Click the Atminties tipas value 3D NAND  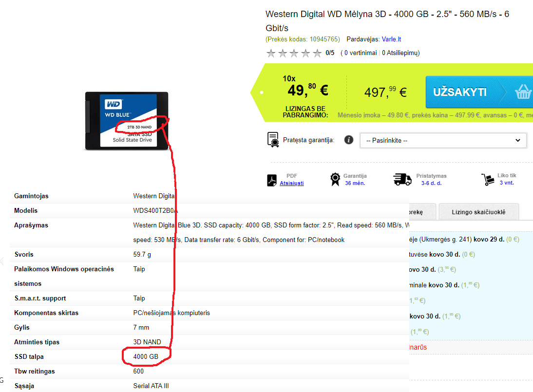[x=147, y=342]
